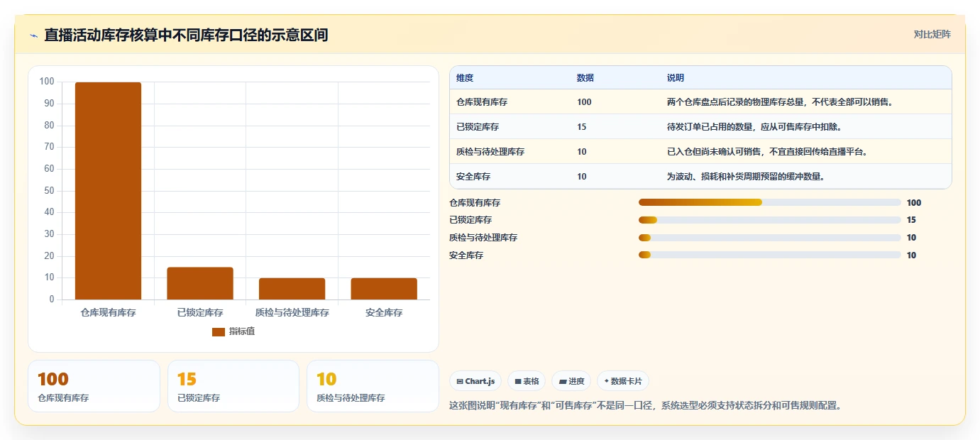Click the y-axis tick label 50
The height and width of the screenshot is (440, 980).
[x=48, y=190]
